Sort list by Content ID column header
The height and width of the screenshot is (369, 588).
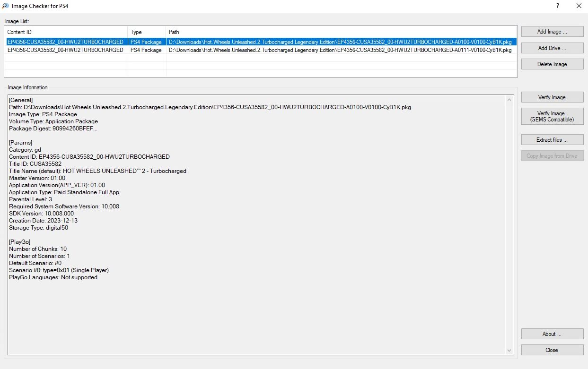pos(66,32)
